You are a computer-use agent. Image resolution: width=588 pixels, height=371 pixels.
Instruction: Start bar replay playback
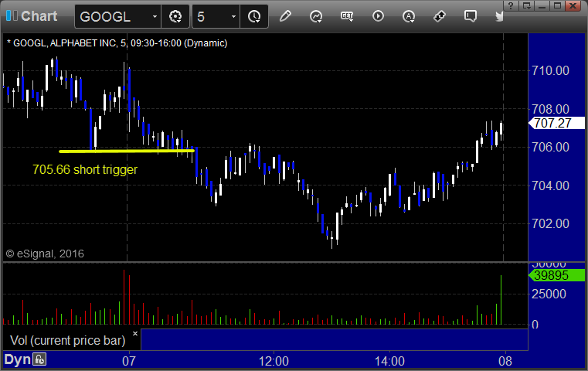[378, 16]
